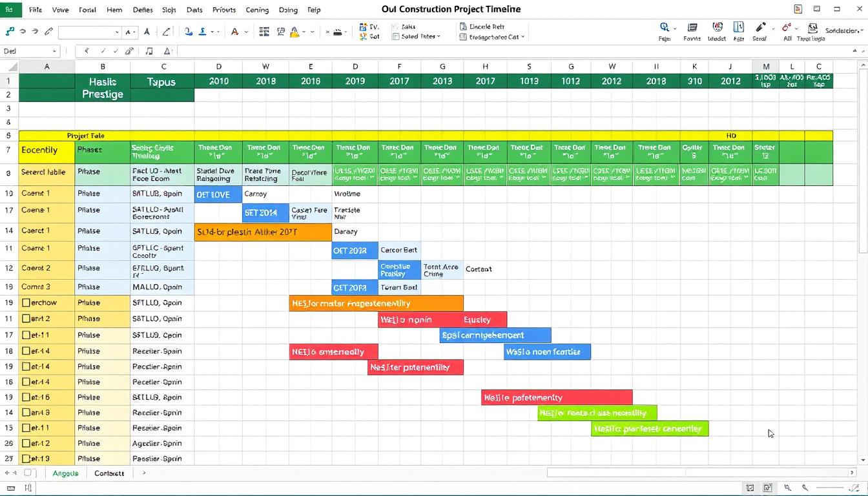This screenshot has height=496, width=868.
Task: Click the green app logo in the title bar
Action: pos(10,10)
